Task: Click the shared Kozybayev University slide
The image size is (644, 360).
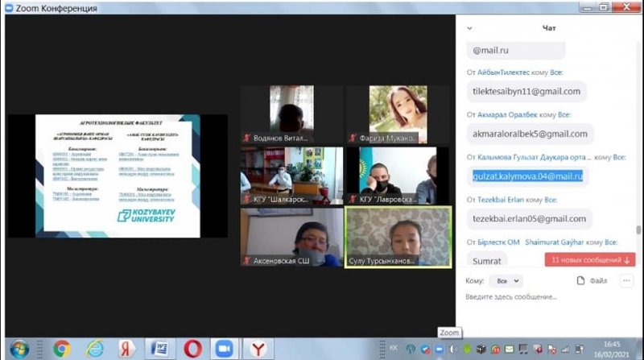Action: tap(118, 176)
